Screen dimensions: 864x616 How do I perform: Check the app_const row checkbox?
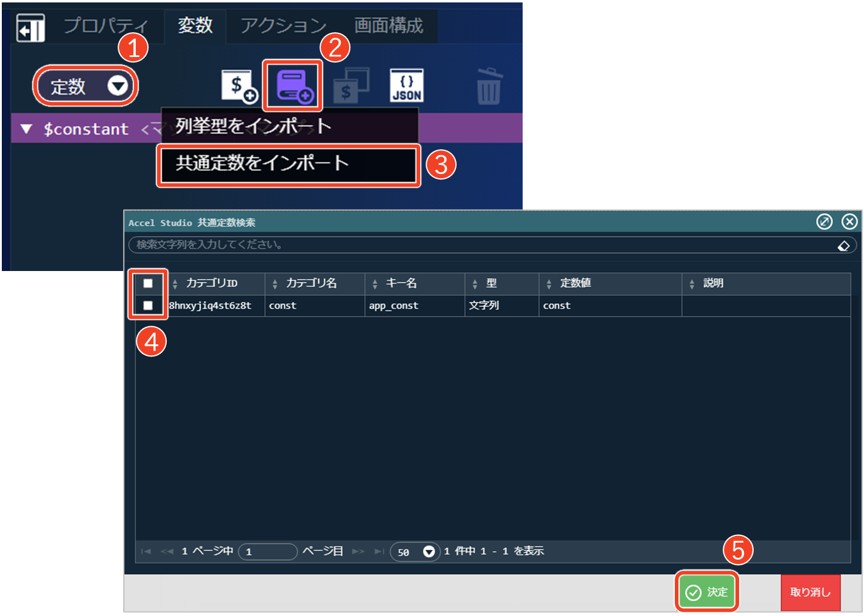pos(148,306)
